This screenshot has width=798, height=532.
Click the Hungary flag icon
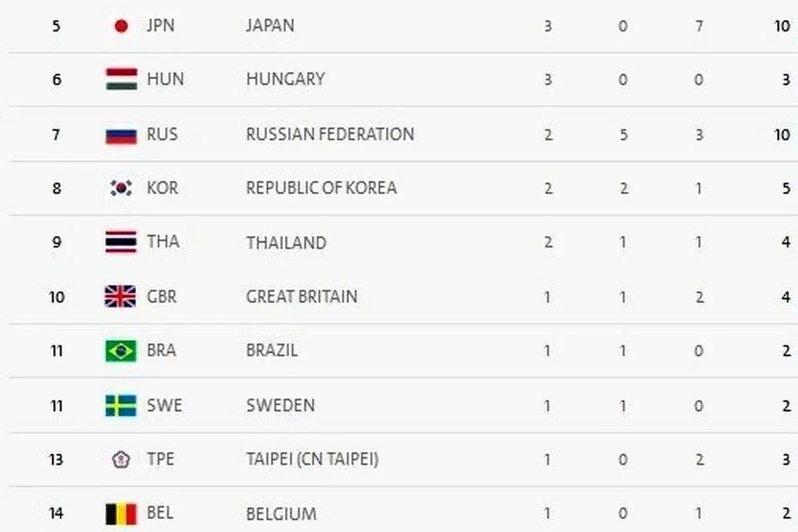coord(121,79)
